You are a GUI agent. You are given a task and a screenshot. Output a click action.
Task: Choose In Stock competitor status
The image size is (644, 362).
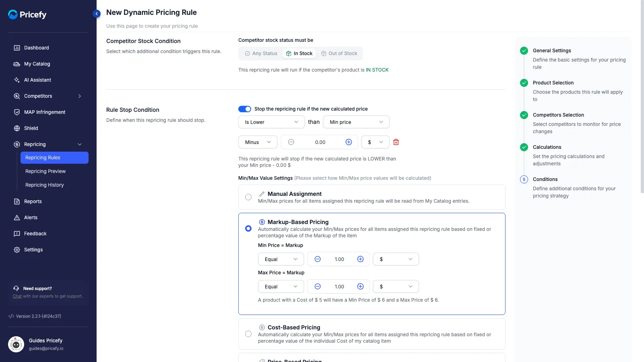tap(299, 53)
